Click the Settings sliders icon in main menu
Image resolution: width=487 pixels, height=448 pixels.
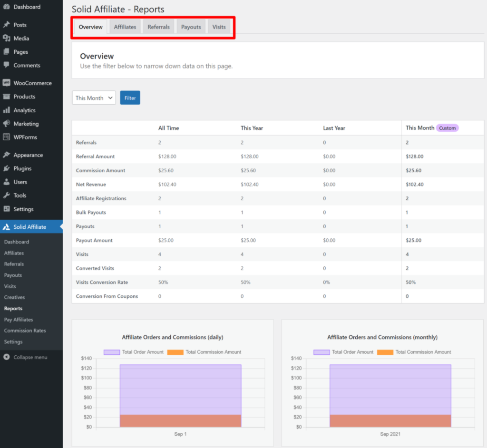7,209
